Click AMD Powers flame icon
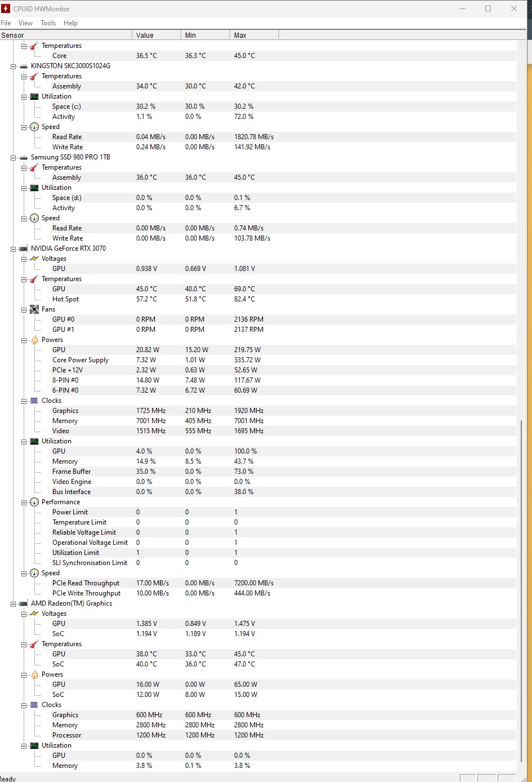 34,674
